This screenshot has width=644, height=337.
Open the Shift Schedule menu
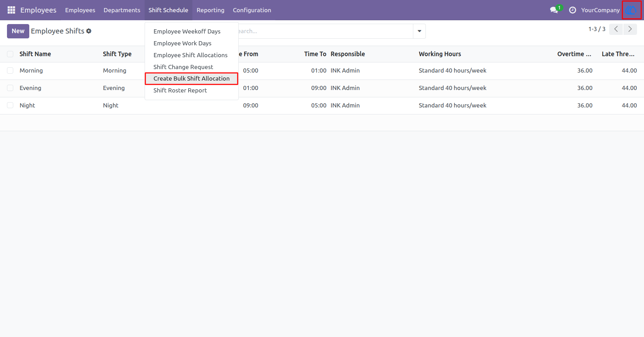click(168, 10)
